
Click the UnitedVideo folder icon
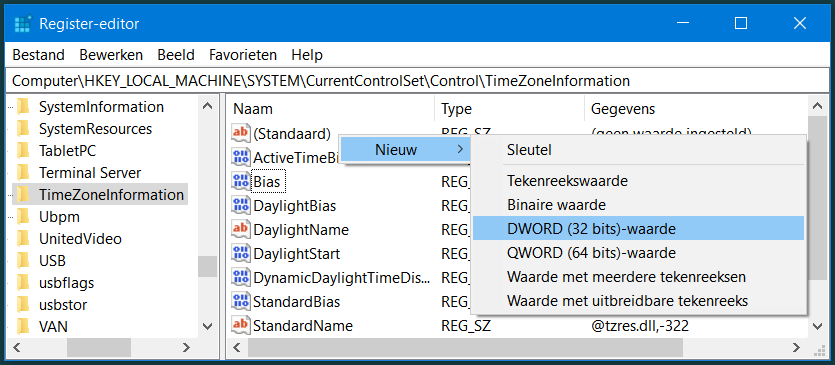click(x=23, y=239)
